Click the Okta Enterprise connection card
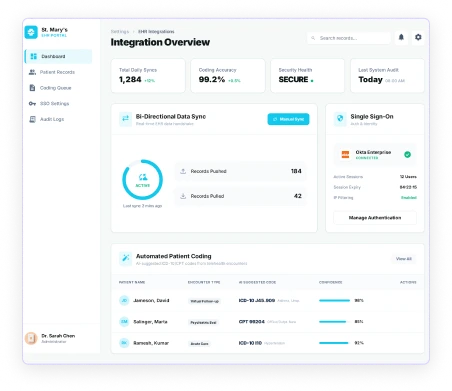This screenshot has height=391, width=452. click(375, 154)
